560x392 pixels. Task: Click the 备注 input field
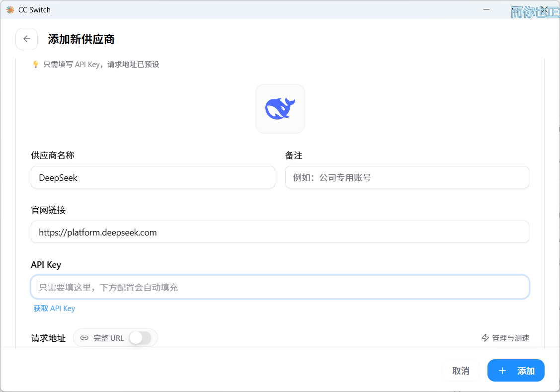(407, 177)
